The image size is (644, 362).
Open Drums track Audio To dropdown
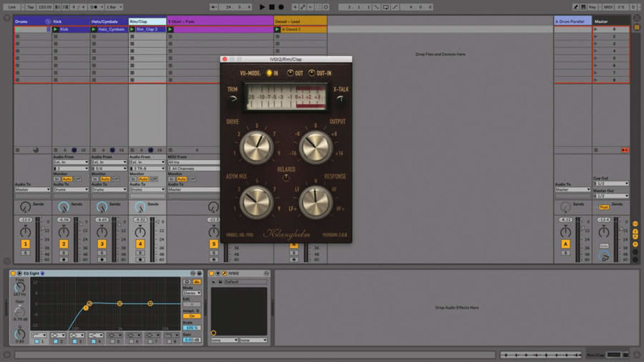[32, 190]
